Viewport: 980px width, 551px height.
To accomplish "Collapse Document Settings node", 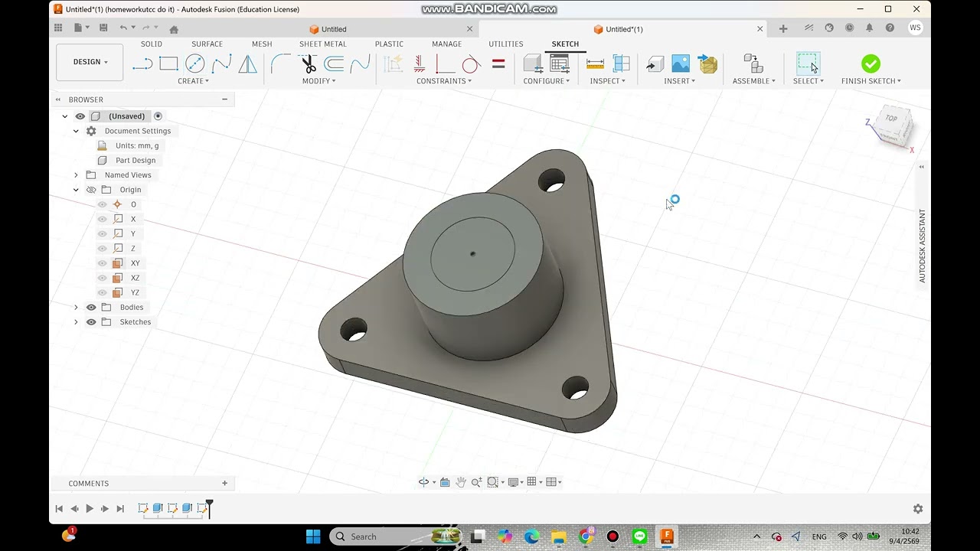I will (x=76, y=131).
